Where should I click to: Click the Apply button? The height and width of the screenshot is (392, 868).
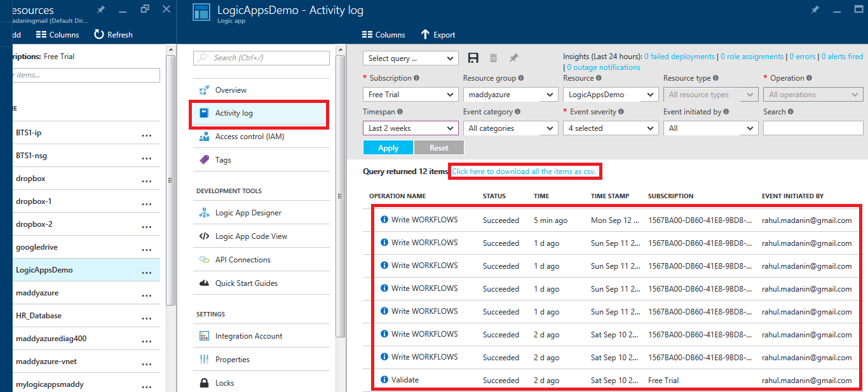coord(388,148)
